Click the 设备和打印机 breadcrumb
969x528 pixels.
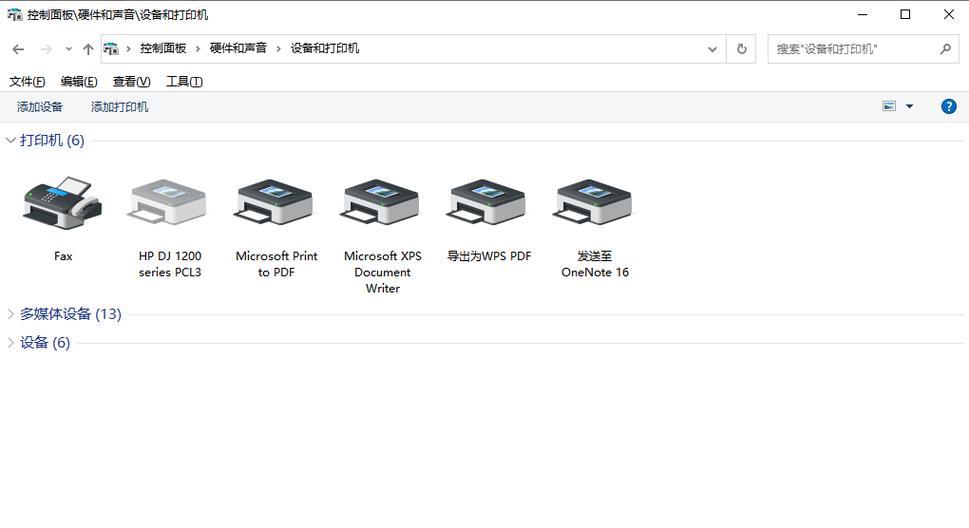coord(324,48)
